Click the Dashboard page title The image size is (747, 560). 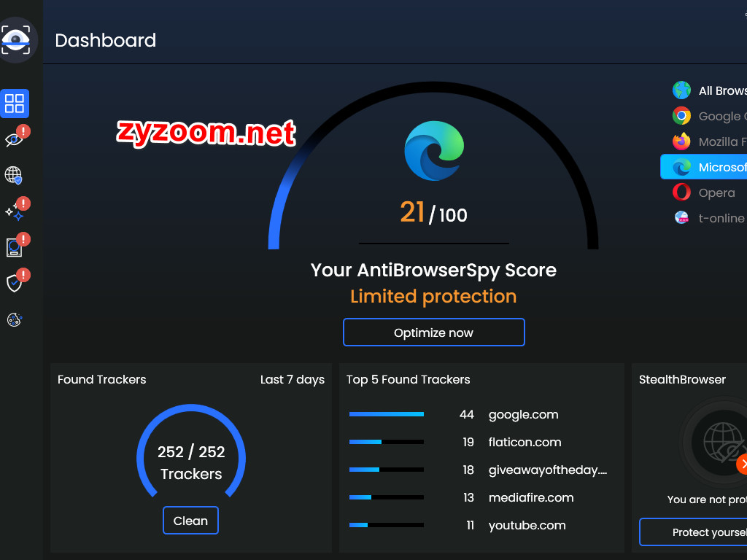[105, 40]
